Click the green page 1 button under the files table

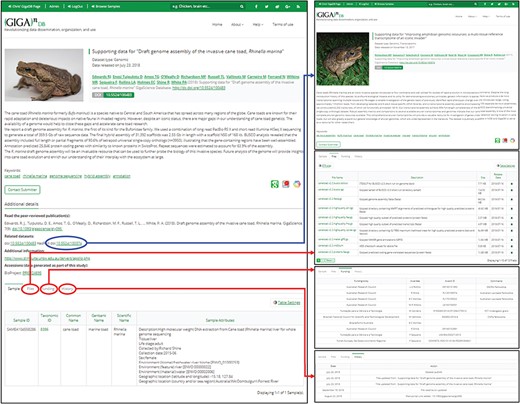click(319, 260)
